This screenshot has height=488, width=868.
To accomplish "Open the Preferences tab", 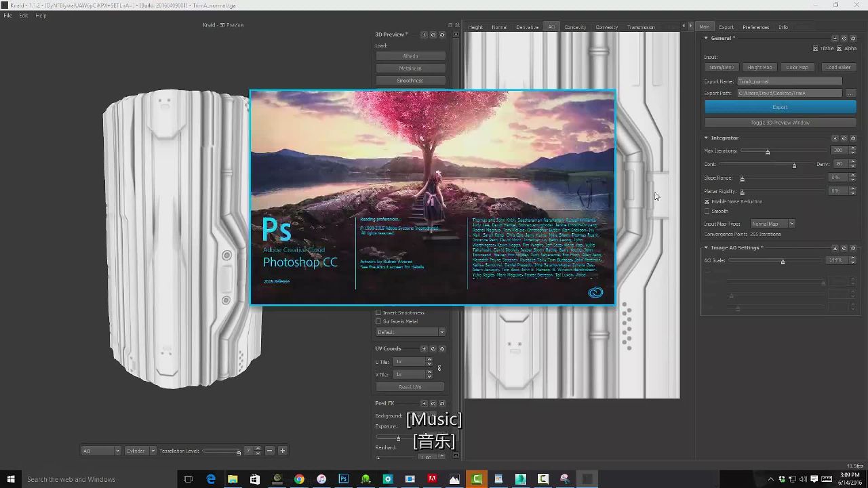I will pyautogui.click(x=755, y=27).
